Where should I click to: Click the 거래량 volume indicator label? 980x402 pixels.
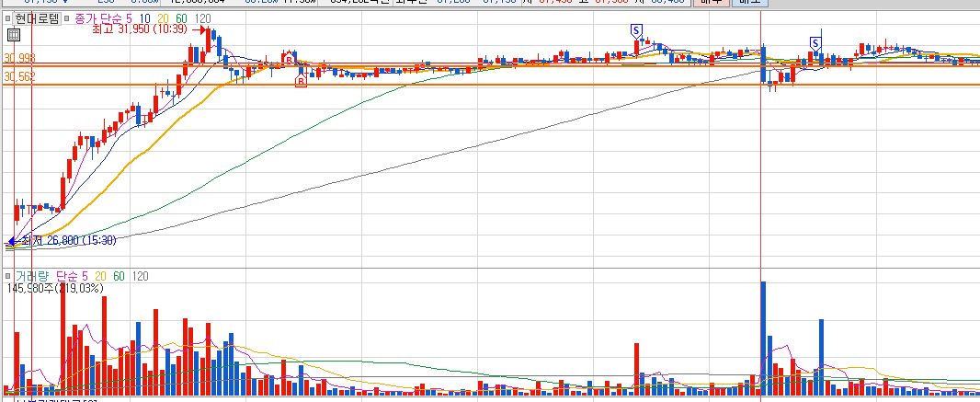click(32, 276)
